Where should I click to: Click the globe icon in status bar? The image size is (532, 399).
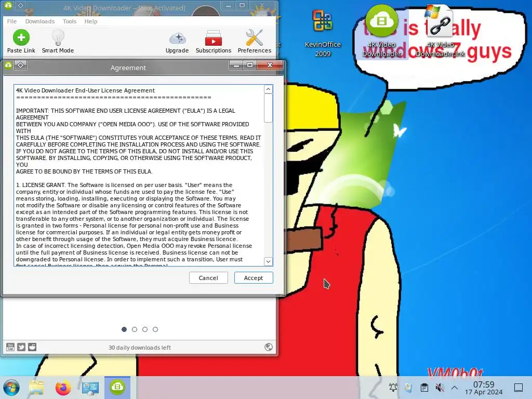[x=269, y=347]
